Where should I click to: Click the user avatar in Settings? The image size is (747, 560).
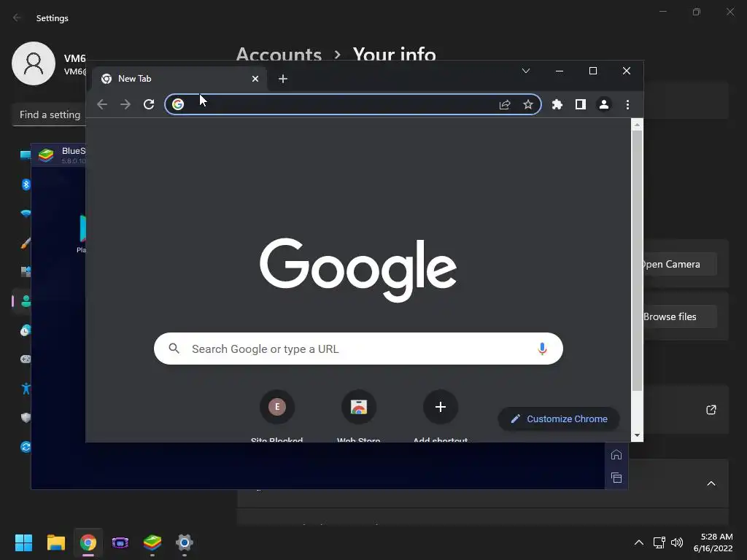click(34, 63)
